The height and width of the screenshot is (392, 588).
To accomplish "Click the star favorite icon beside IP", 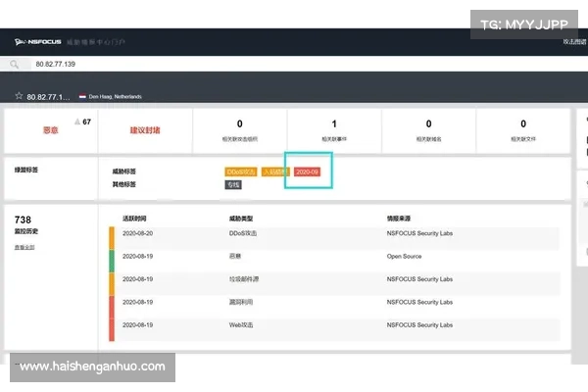I will 18,96.
